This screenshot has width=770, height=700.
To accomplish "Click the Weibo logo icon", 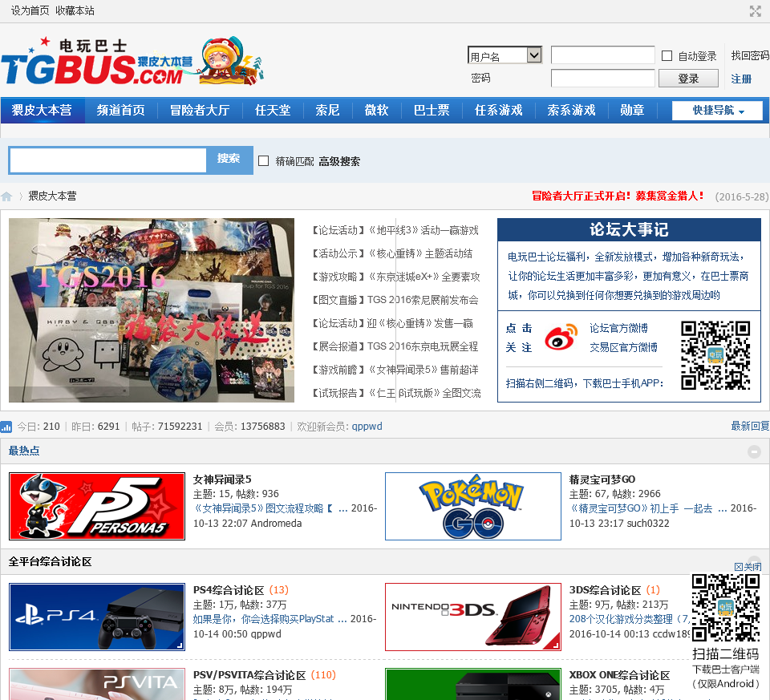I will pyautogui.click(x=561, y=337).
